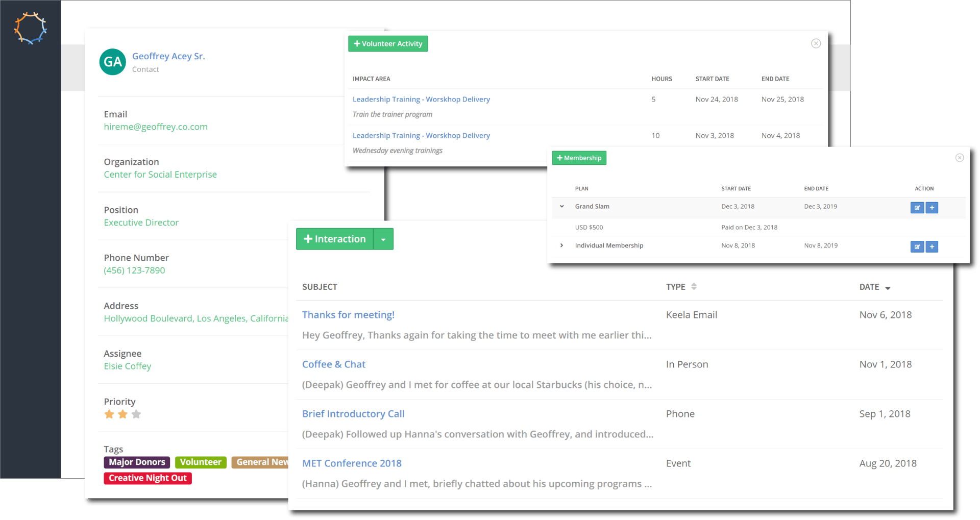Viewport: 980px width, 520px height.
Task: Sort interactions by Type column
Action: click(x=694, y=287)
